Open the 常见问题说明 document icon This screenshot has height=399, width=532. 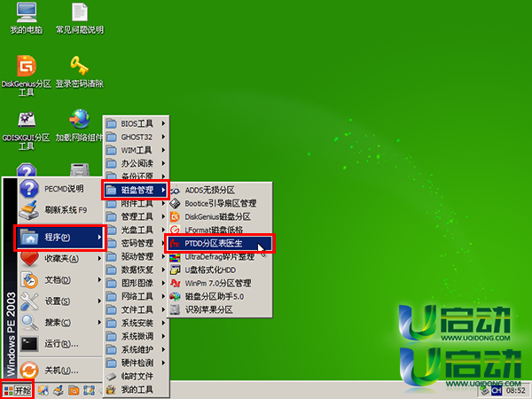[x=80, y=19]
